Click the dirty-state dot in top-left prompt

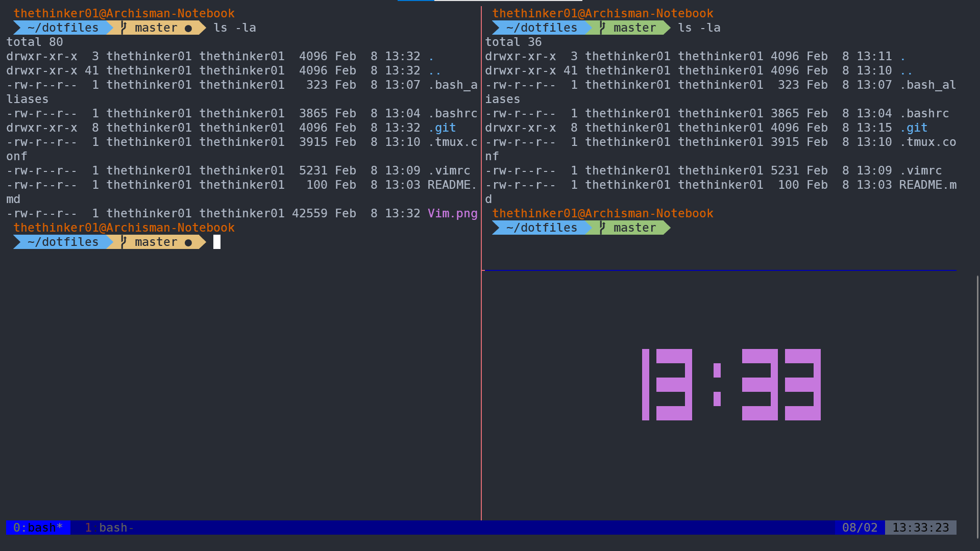click(188, 29)
